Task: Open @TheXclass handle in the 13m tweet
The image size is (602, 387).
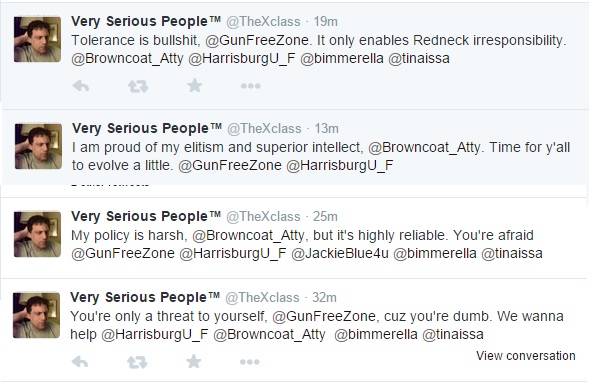Action: [264, 129]
